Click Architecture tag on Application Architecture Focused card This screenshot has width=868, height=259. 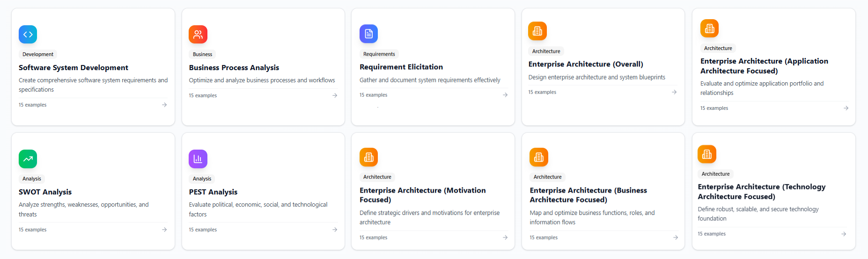[718, 48]
